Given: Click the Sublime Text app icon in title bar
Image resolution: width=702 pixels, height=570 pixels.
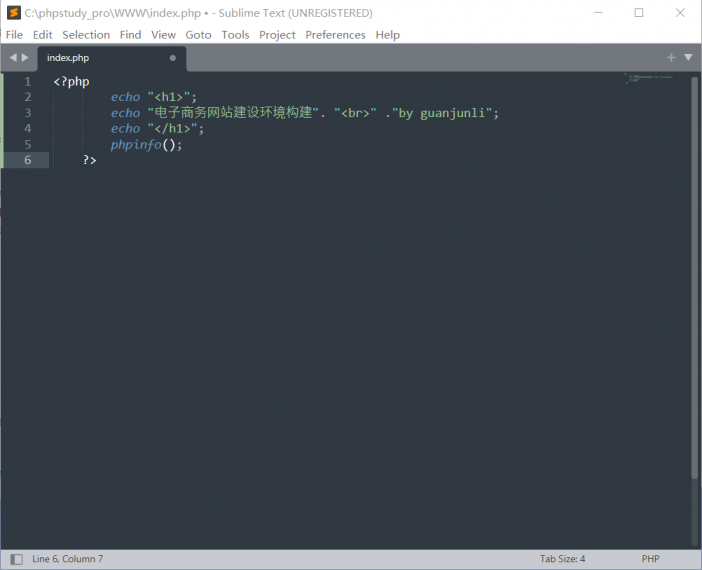Looking at the screenshot, I should [13, 13].
